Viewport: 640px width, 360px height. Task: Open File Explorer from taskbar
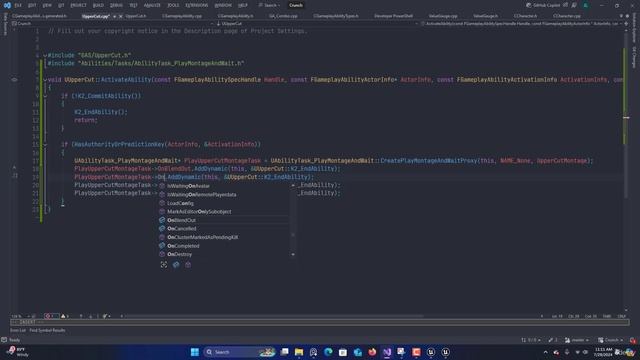(x=299, y=352)
